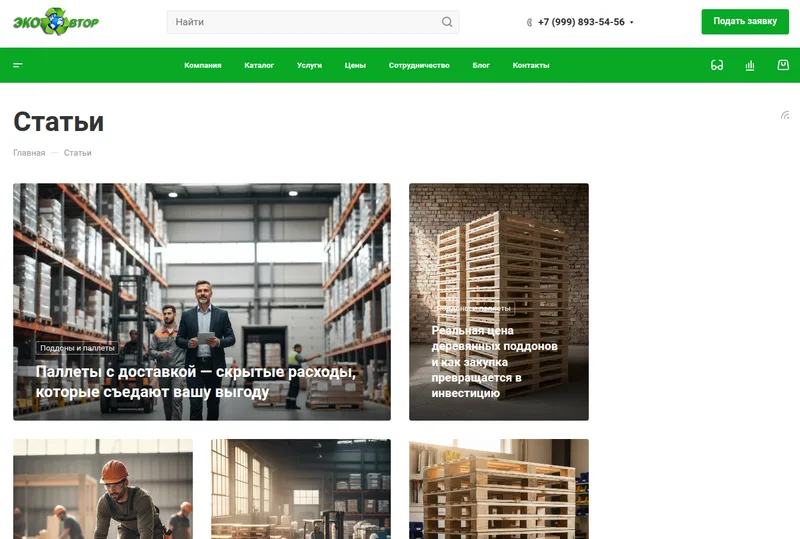Image resolution: width=800 pixels, height=539 pixels.
Task: Open the Каталог menu item
Action: coord(259,65)
